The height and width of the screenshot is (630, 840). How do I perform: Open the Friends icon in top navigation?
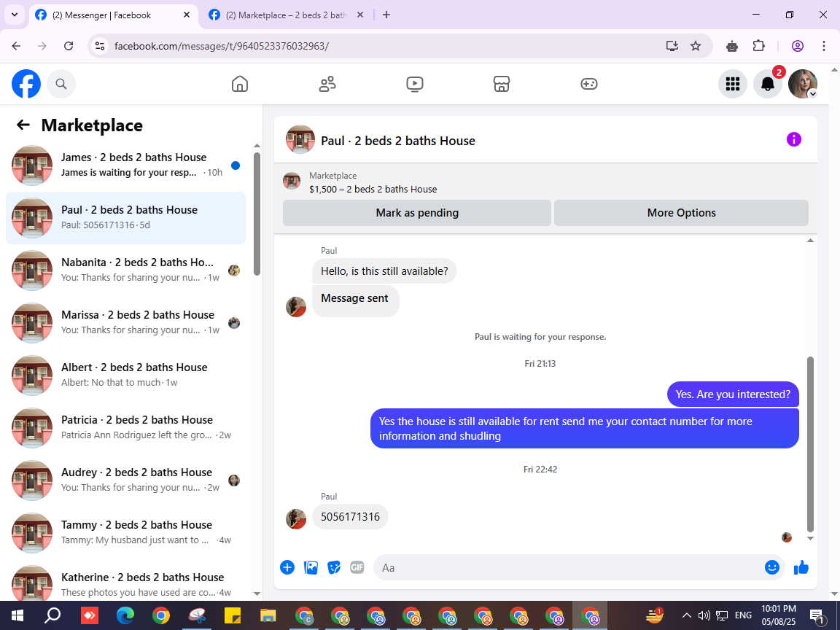click(327, 84)
